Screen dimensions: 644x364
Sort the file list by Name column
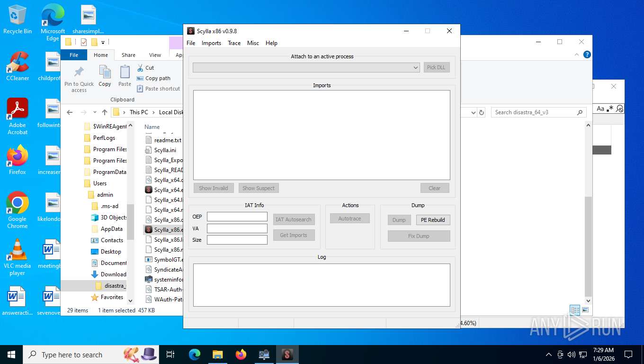[x=152, y=127]
